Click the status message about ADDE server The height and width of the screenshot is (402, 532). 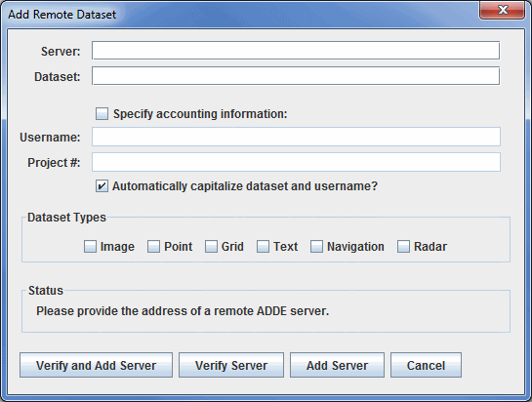[183, 311]
